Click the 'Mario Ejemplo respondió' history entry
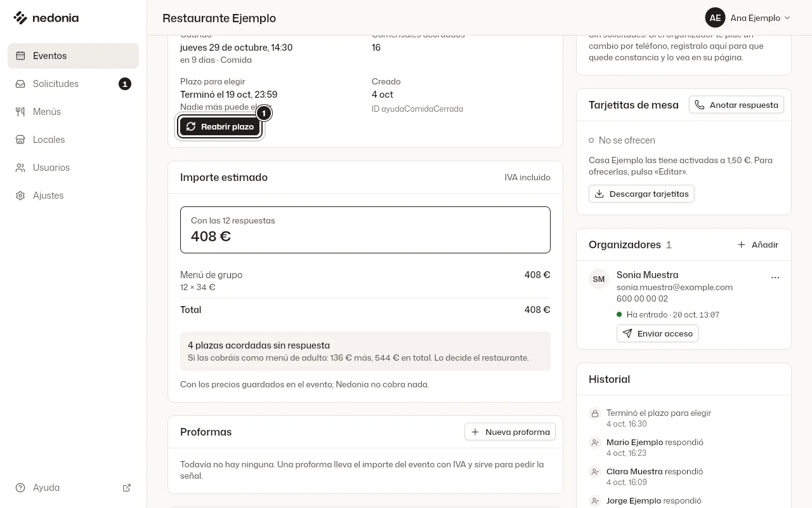The height and width of the screenshot is (508, 812). pos(684,447)
